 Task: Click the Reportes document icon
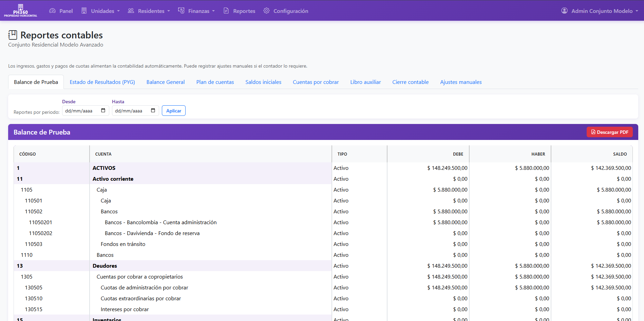(x=226, y=11)
